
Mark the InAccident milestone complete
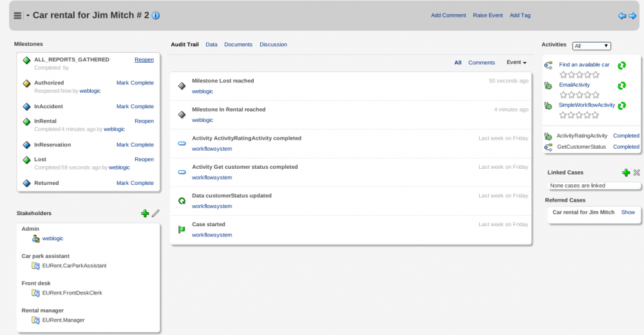(x=135, y=106)
